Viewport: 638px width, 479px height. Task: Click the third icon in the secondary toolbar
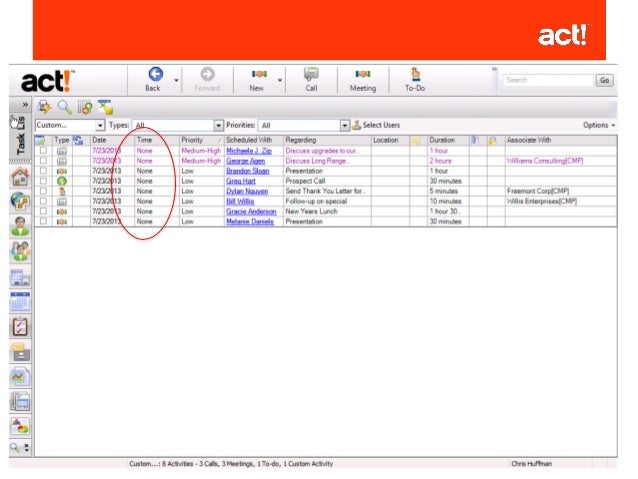coord(85,107)
